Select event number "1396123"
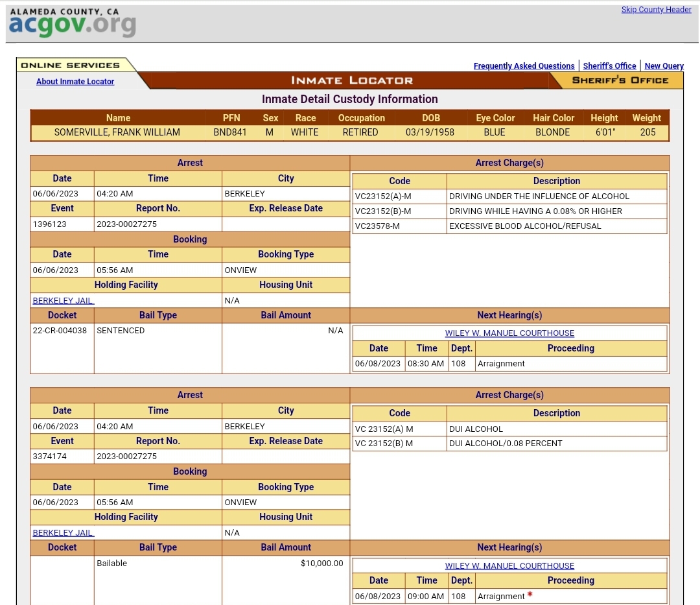The image size is (700, 605). click(49, 224)
